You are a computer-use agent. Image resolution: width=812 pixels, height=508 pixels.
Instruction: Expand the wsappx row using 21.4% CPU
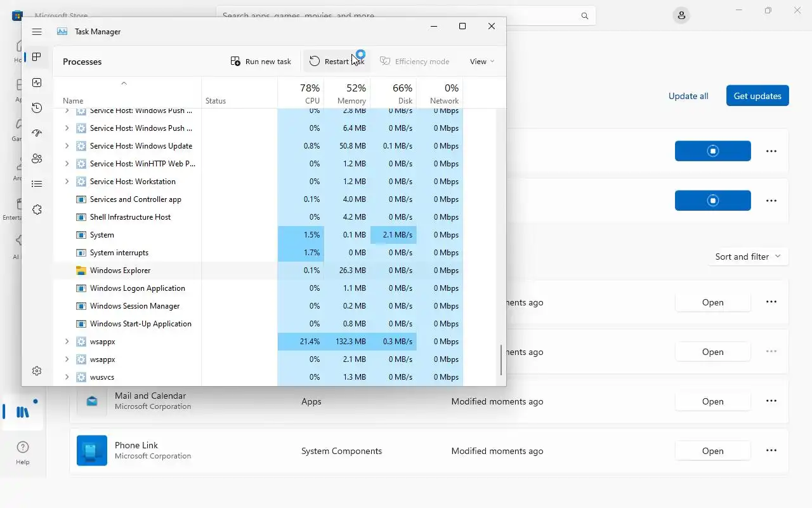[67, 342]
